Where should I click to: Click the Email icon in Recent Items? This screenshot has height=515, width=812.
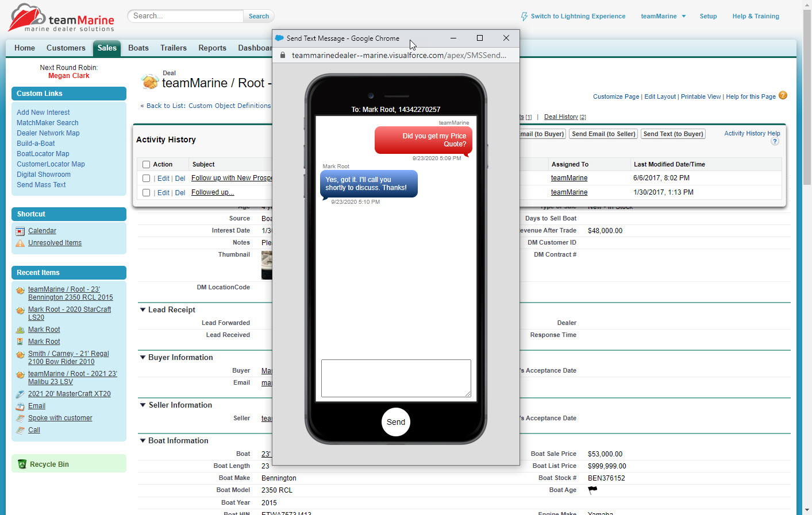pyautogui.click(x=20, y=406)
